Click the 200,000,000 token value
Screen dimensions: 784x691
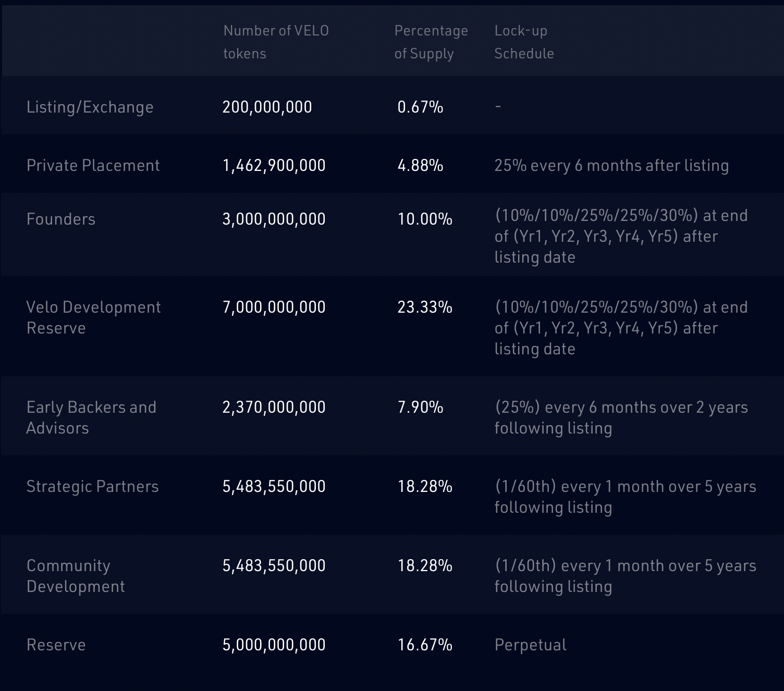coord(266,107)
